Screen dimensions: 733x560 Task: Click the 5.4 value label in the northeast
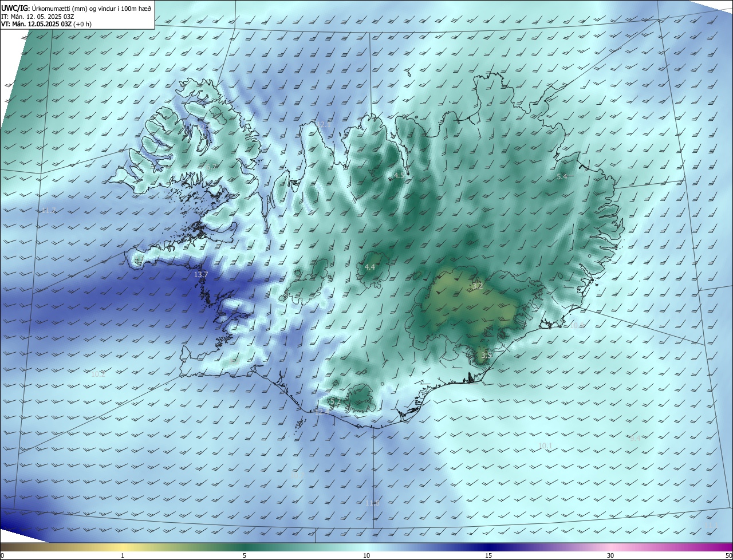point(562,176)
